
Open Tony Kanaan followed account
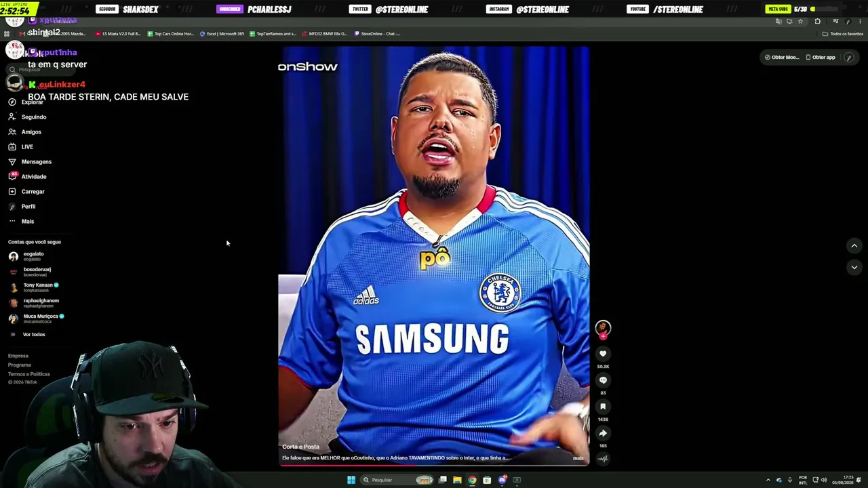[34, 287]
